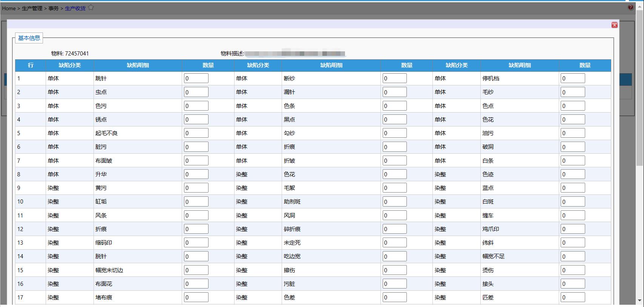This screenshot has width=644, height=307.
Task: Click quantity field for 色迹
Action: click(x=573, y=174)
